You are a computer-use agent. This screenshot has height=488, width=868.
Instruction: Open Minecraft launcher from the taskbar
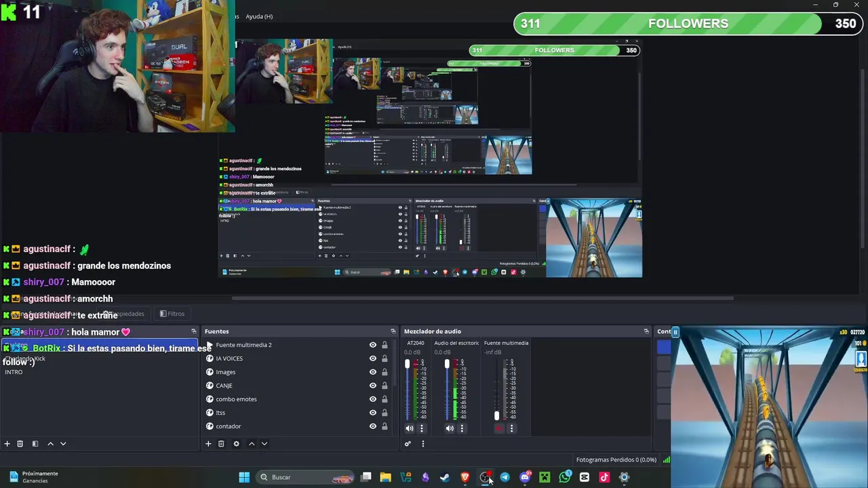[545, 477]
